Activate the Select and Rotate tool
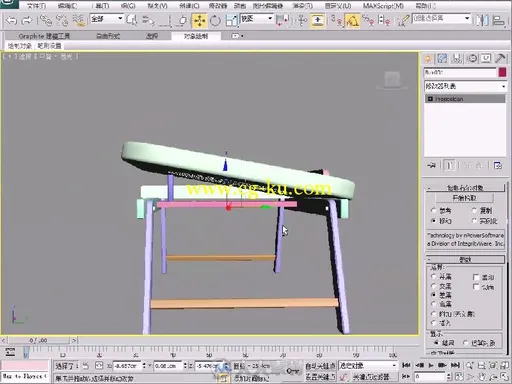The image size is (512, 384). (215, 21)
